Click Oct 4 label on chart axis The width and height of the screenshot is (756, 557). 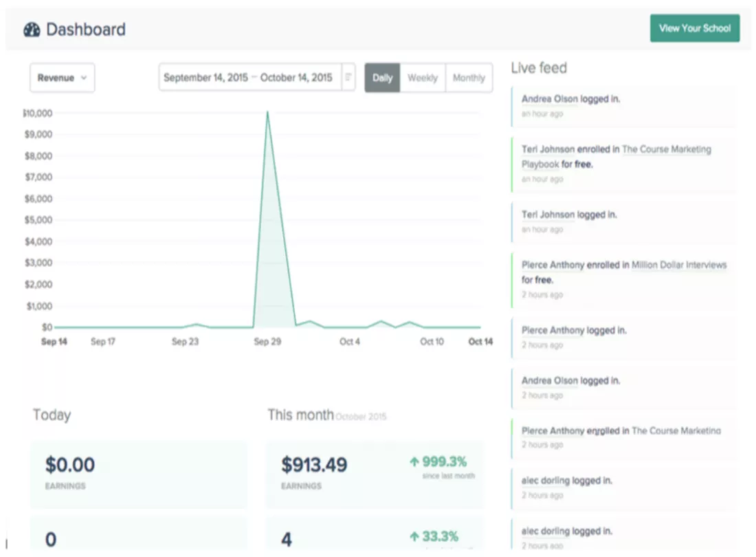[350, 342]
